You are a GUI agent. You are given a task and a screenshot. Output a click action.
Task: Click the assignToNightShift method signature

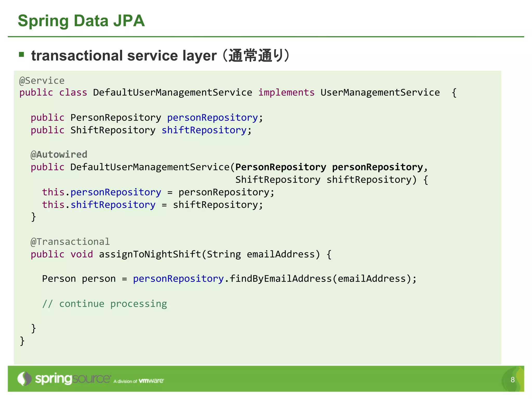pos(181,254)
